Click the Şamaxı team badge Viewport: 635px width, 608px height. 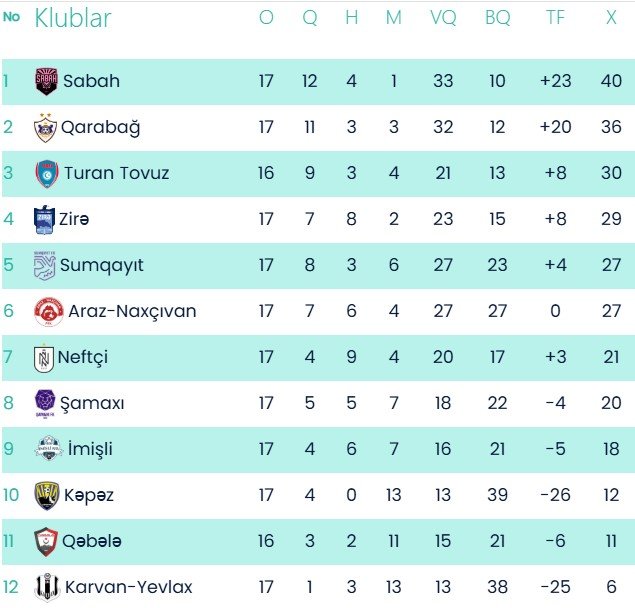pos(46,403)
